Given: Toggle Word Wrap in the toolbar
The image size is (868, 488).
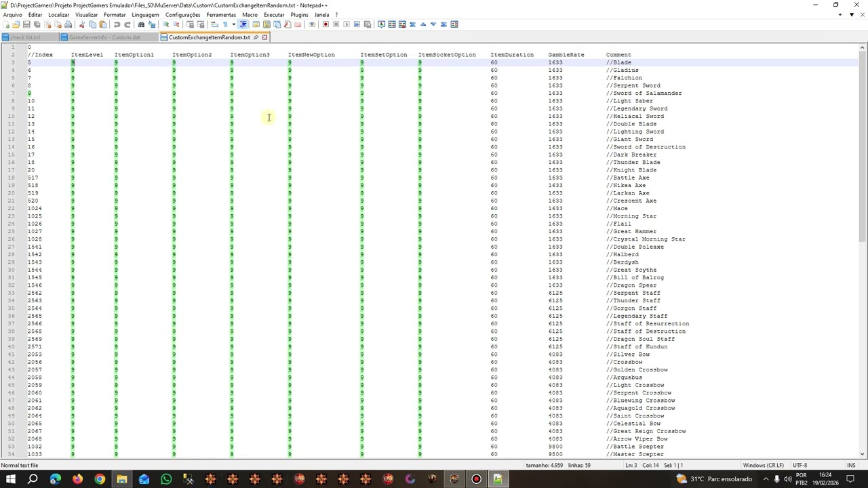Looking at the screenshot, I should coord(215,24).
